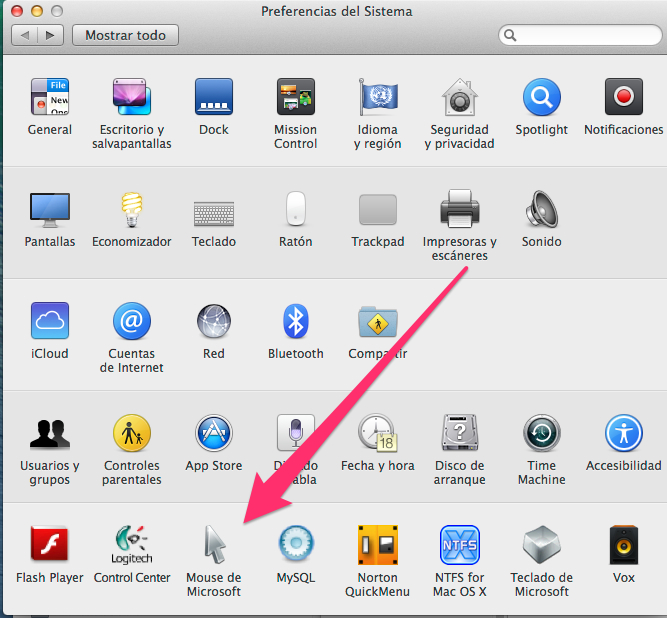Open the General preferences pane

[50, 97]
